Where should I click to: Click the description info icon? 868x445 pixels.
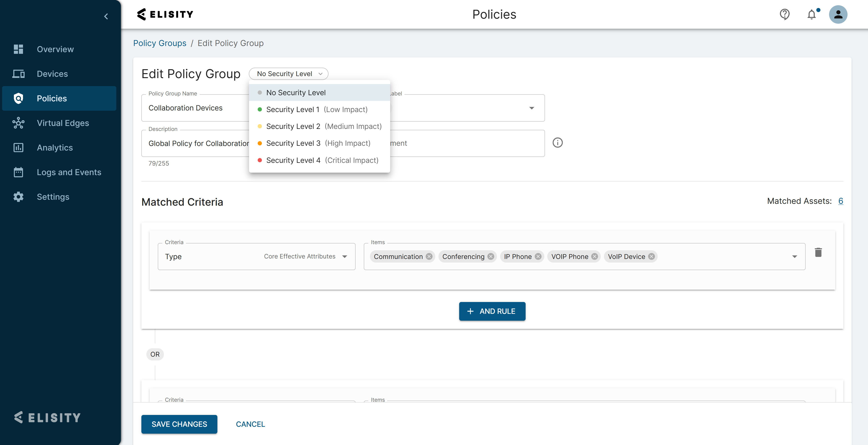click(x=558, y=143)
